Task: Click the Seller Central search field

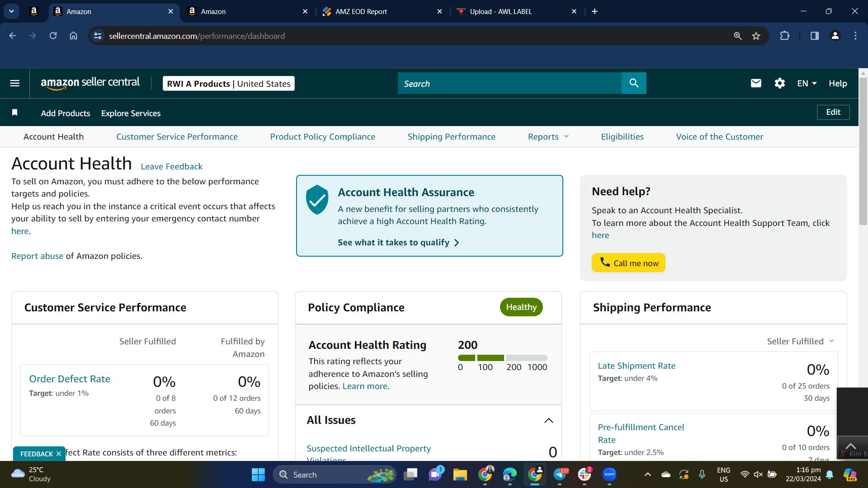Action: coord(509,83)
